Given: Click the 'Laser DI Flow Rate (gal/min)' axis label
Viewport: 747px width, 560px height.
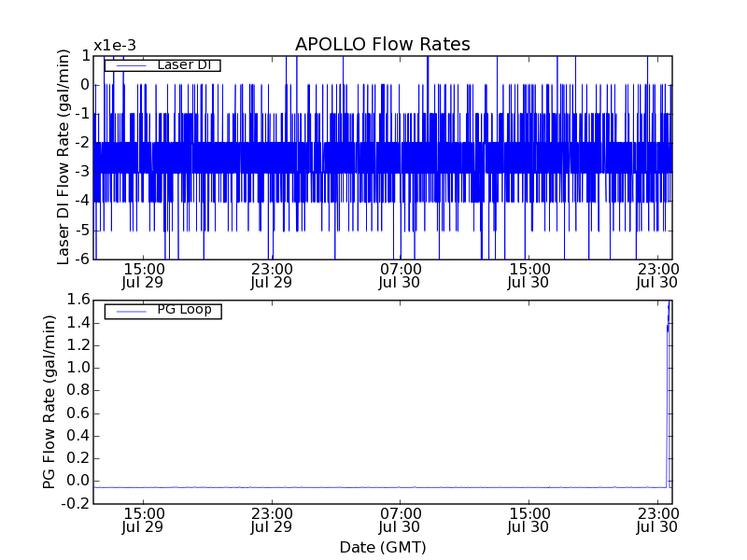Looking at the screenshot, I should coord(63,157).
